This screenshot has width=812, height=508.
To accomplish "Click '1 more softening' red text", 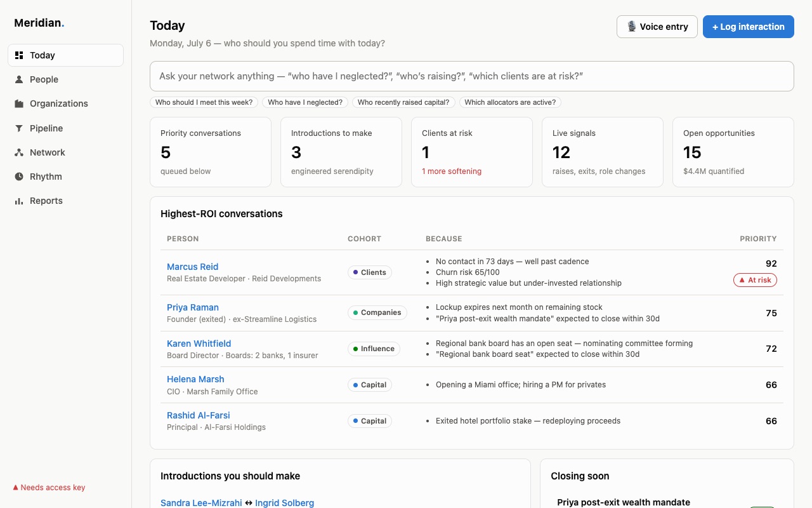I will point(452,171).
